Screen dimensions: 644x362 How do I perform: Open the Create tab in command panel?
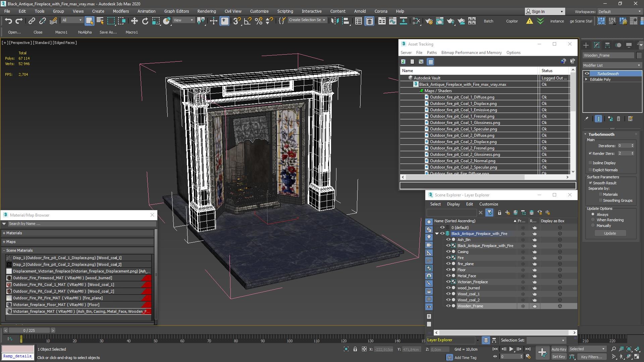point(586,45)
